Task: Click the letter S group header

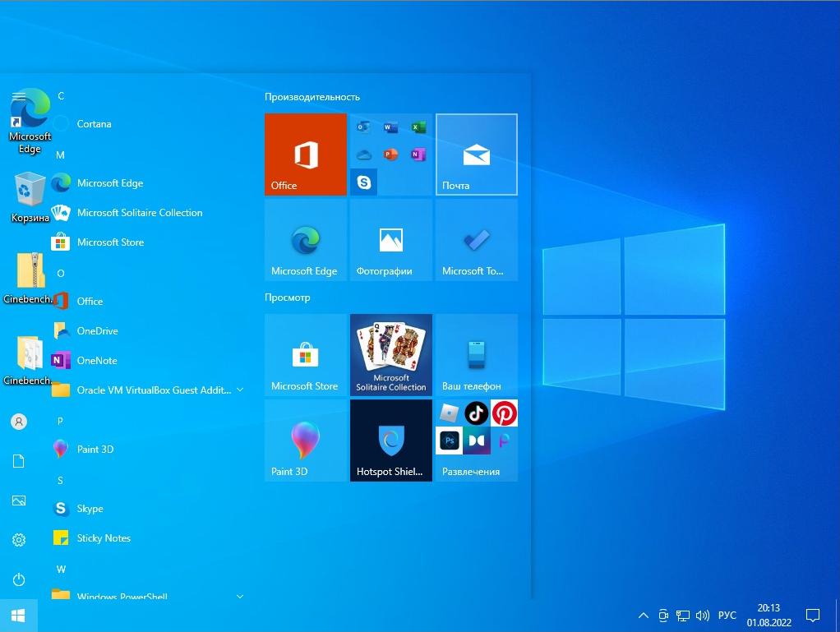Action: click(x=61, y=481)
